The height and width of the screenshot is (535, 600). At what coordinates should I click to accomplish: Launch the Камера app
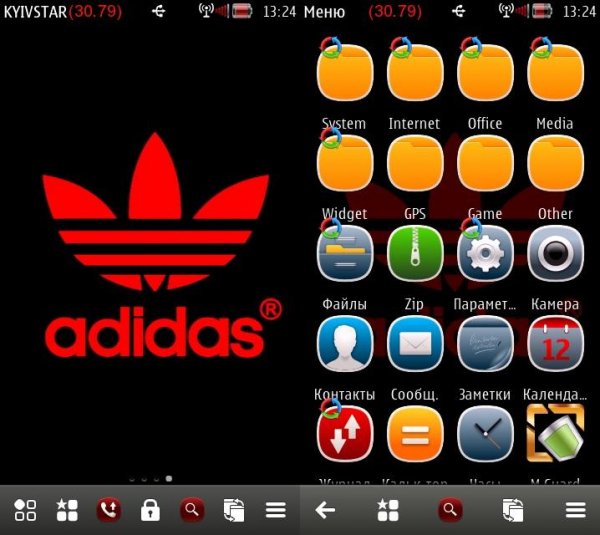point(556,253)
